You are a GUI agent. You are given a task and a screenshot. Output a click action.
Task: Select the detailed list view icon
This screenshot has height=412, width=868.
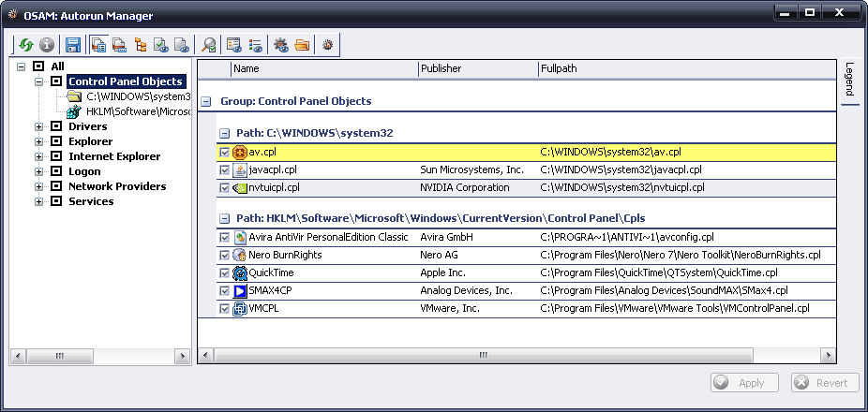(x=98, y=44)
